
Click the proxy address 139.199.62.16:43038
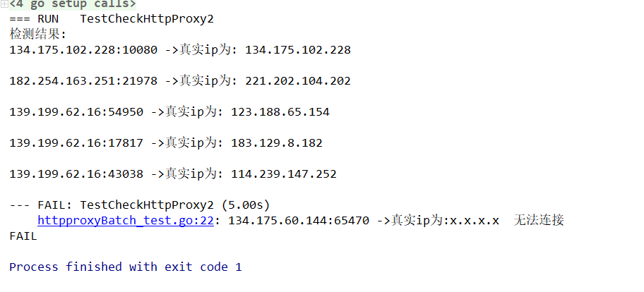pos(76,174)
